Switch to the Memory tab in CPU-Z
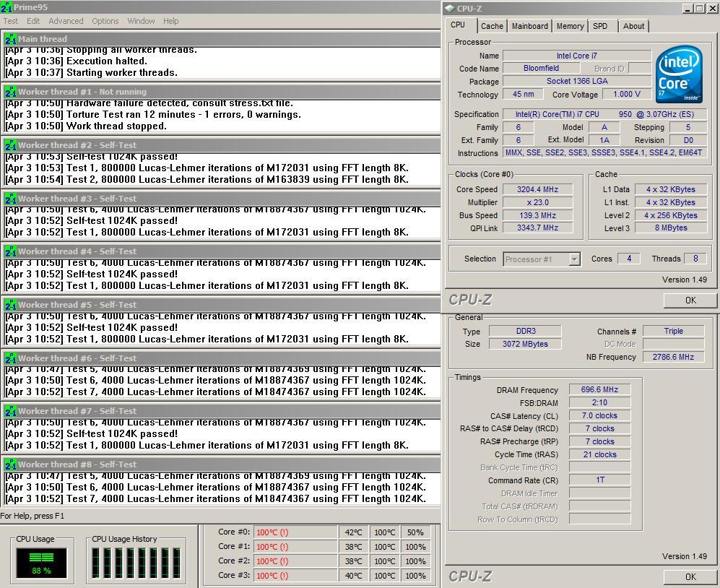The width and height of the screenshot is (720, 588). [571, 26]
